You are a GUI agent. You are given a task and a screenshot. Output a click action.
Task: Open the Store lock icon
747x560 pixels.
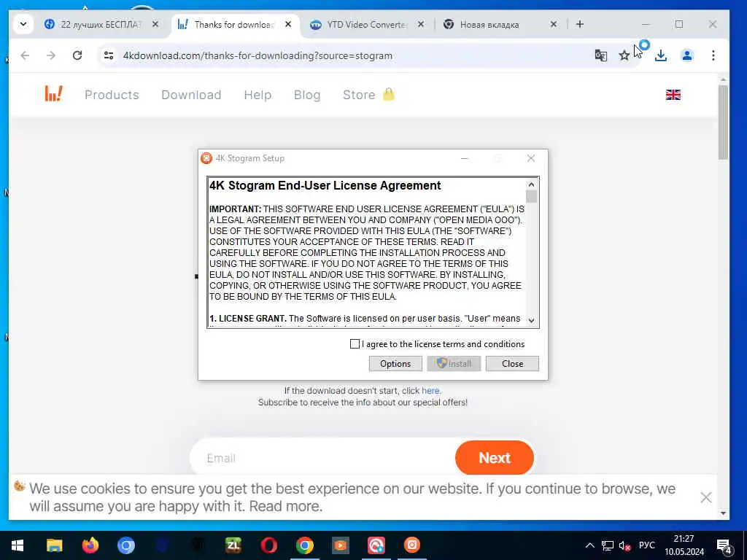coord(389,94)
